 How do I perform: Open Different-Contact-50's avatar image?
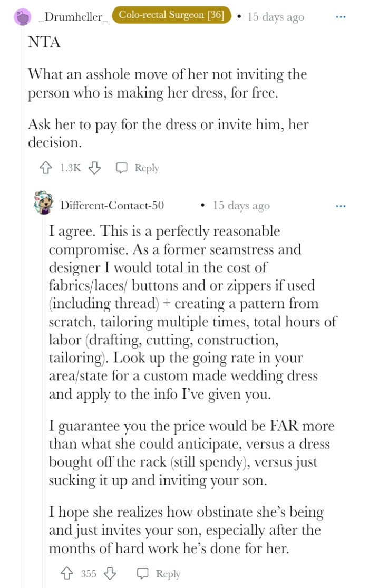[43, 204]
